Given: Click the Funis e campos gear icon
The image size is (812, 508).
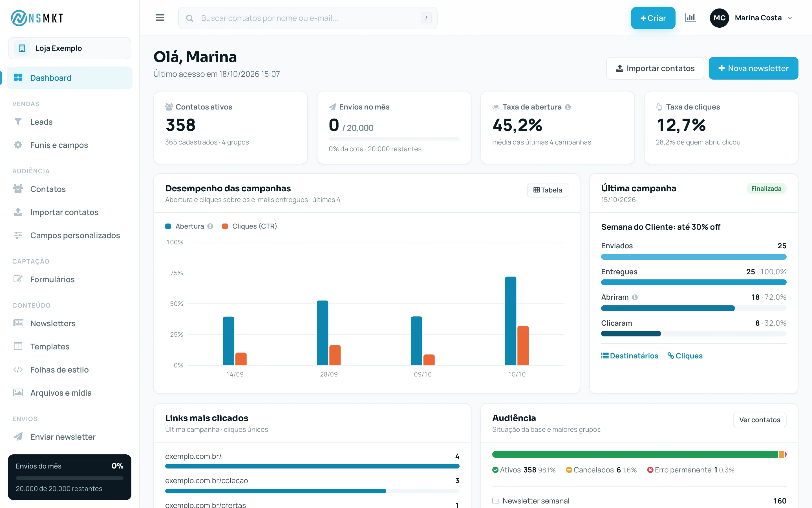Looking at the screenshot, I should 18,145.
